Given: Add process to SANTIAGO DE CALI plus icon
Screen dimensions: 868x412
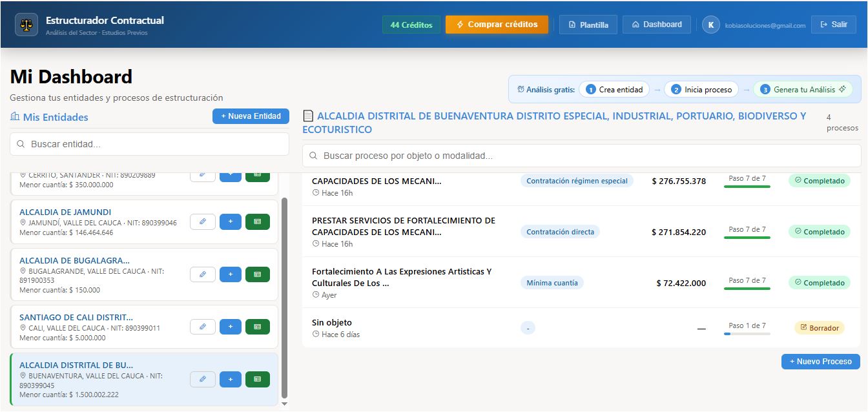Looking at the screenshot, I should click(231, 327).
